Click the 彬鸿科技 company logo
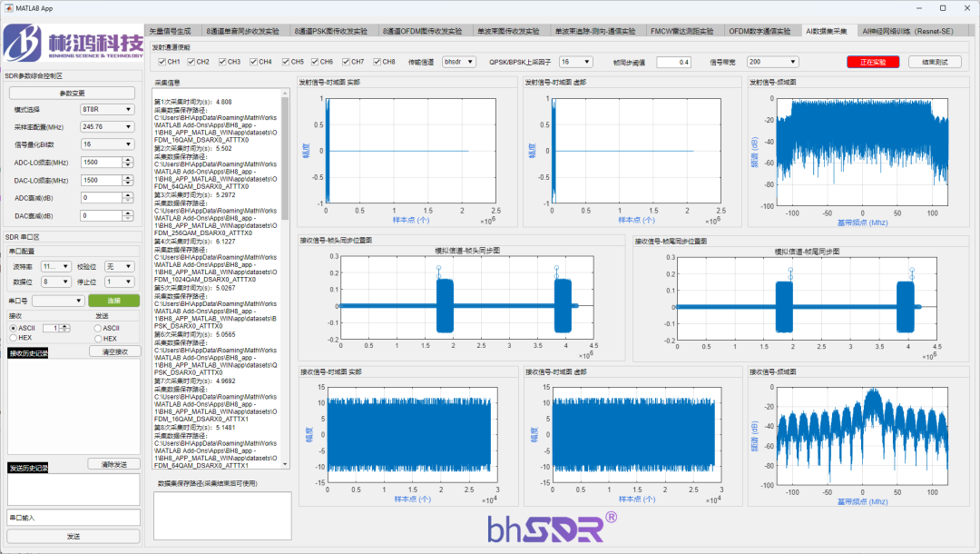 (x=73, y=45)
